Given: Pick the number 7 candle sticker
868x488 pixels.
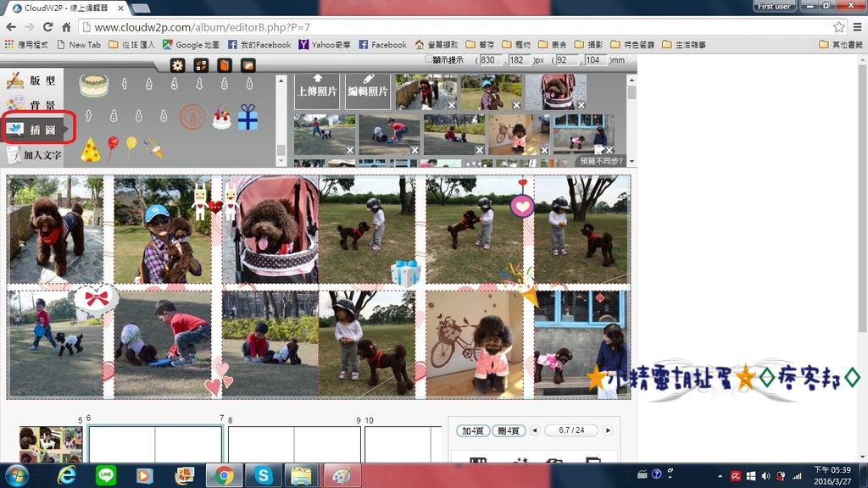Looking at the screenshot, I should coord(88,115).
